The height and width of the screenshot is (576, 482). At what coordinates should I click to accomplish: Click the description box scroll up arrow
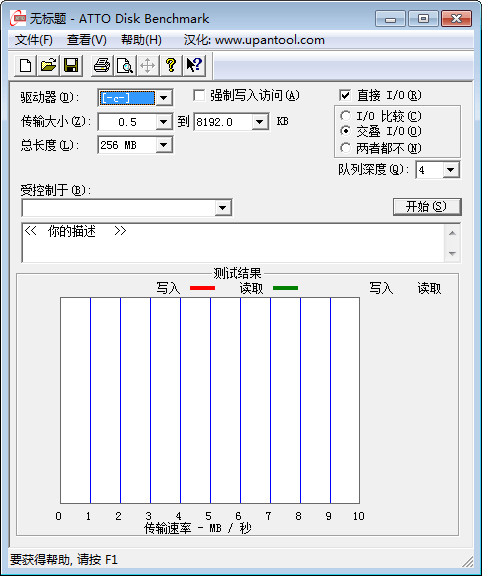(452, 233)
